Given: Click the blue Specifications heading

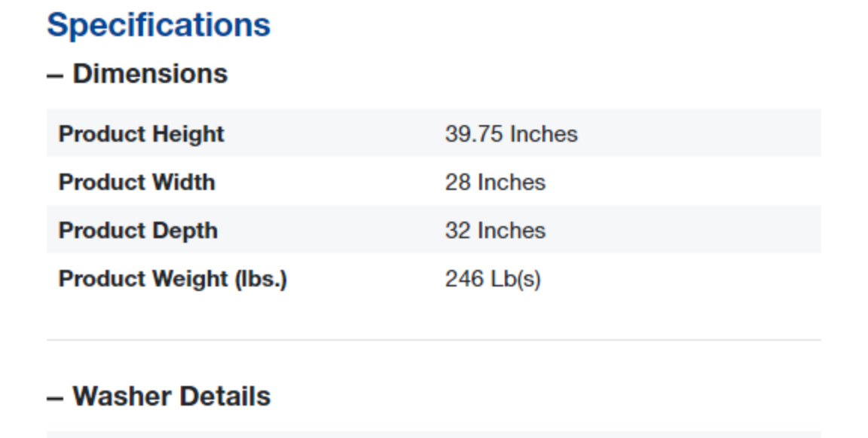Looking at the screenshot, I should point(158,25).
